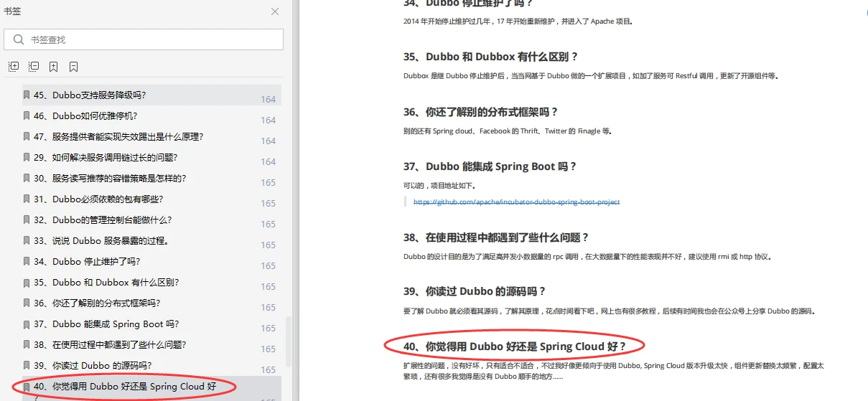Open bookmark 38、在使用过程中都遇到了些什么问题?
Viewport: 868px width, 401px height.
click(110, 344)
